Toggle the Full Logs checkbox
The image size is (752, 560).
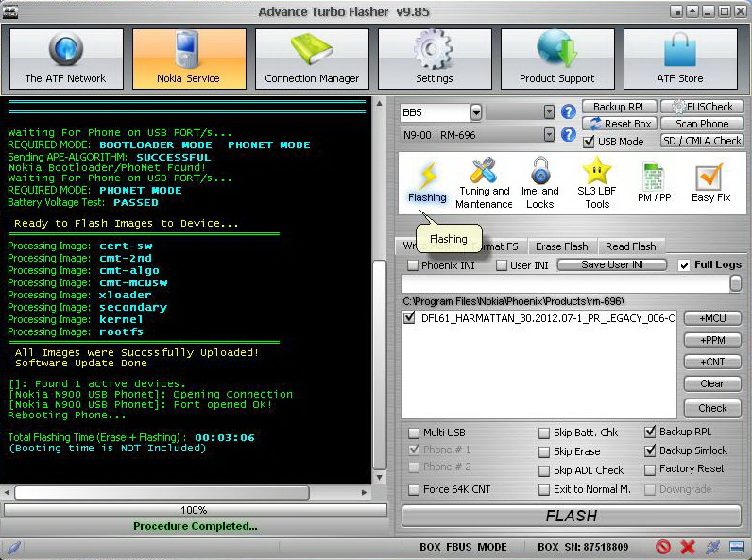coord(684,265)
